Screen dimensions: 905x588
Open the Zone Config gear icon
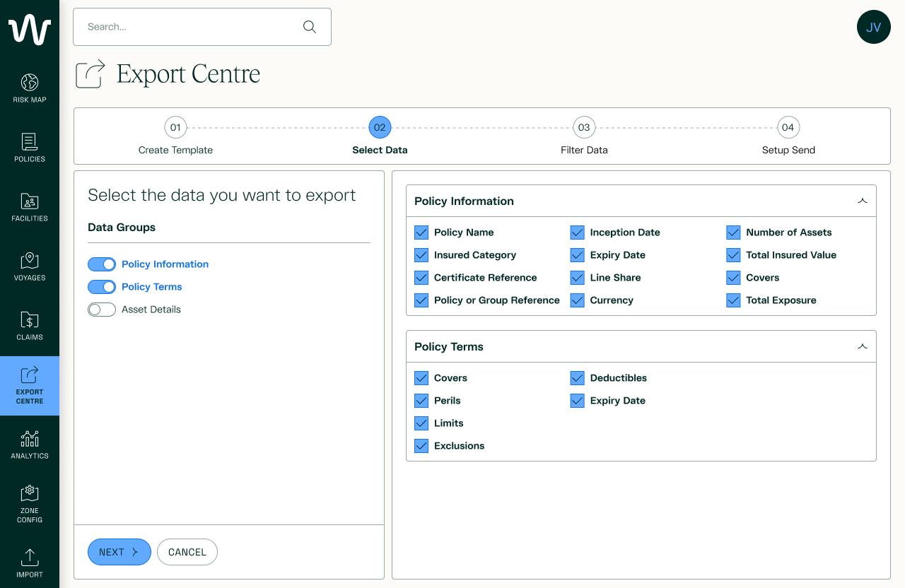coord(30,493)
